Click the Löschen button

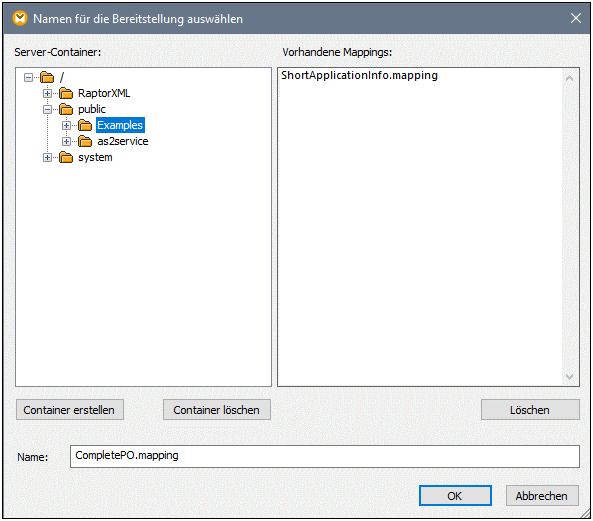[x=530, y=410]
